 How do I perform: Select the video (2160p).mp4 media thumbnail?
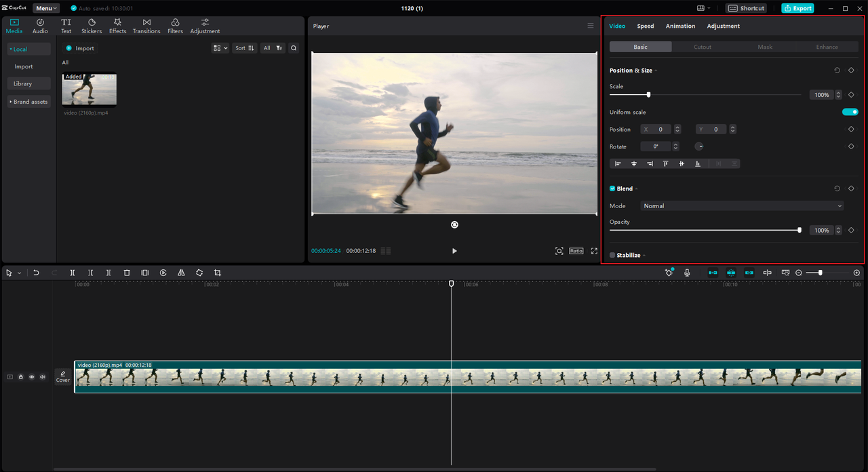coord(90,89)
